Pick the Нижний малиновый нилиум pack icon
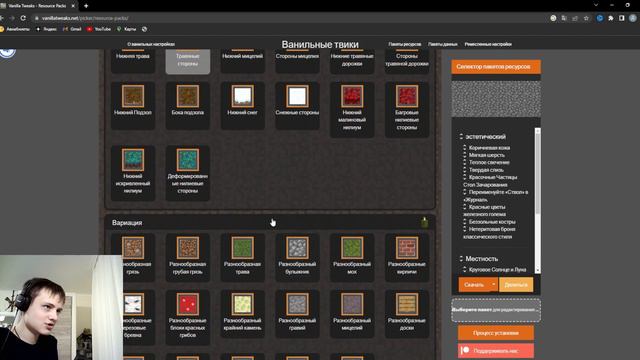This screenshot has width=640, height=360. pyautogui.click(x=352, y=96)
